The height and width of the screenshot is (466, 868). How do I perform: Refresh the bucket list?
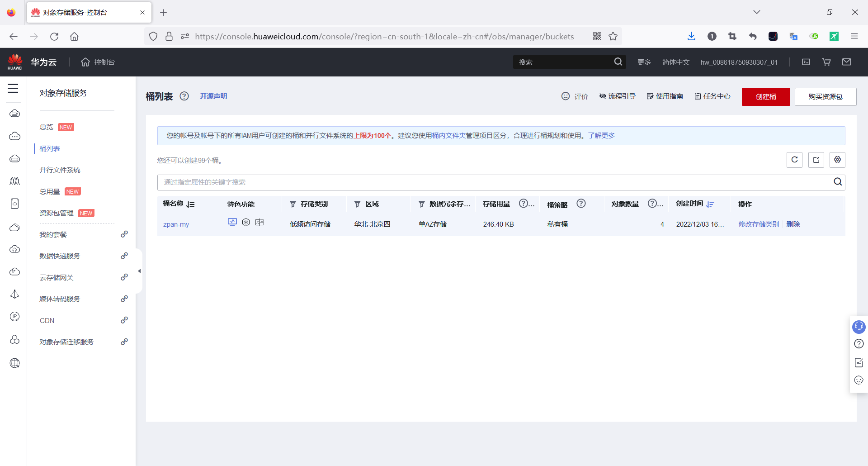pos(794,160)
